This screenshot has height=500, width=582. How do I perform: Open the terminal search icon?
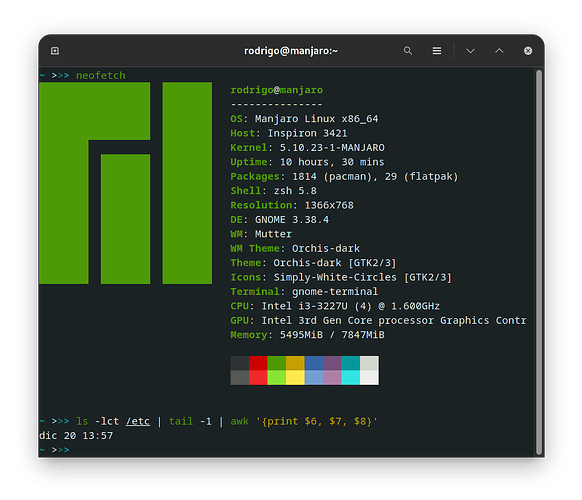click(408, 50)
